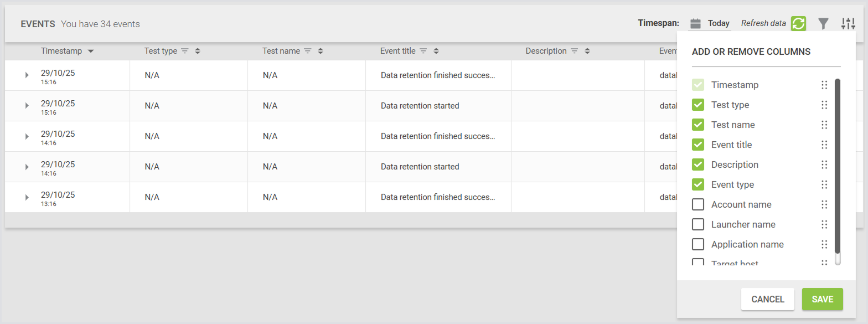This screenshot has height=324, width=868.
Task: Click the CANCEL button
Action: [767, 299]
